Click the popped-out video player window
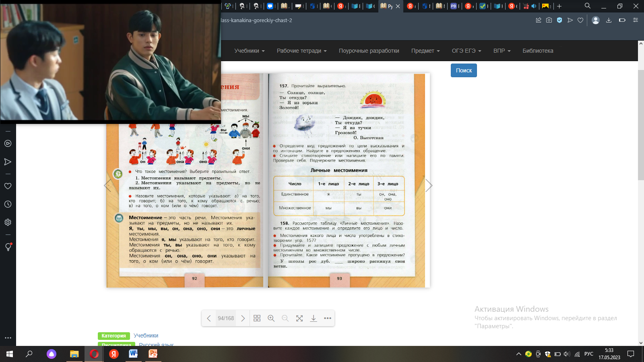The height and width of the screenshot is (362, 644). (110, 62)
